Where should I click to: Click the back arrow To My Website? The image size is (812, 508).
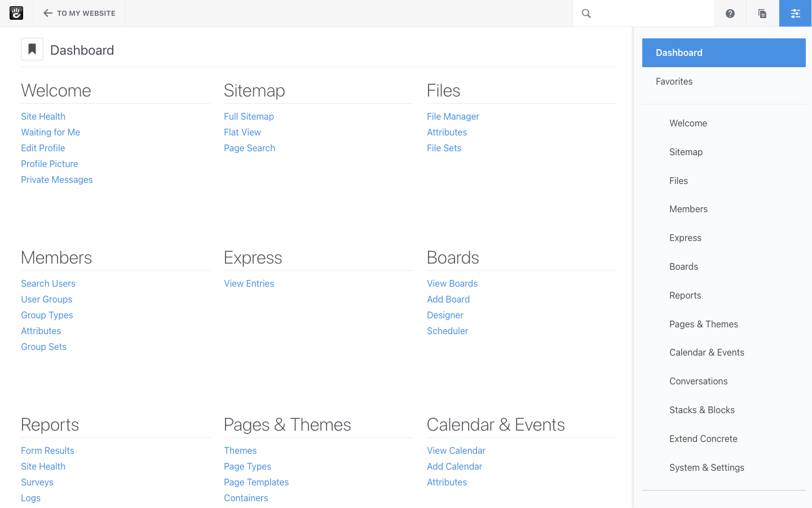click(48, 13)
